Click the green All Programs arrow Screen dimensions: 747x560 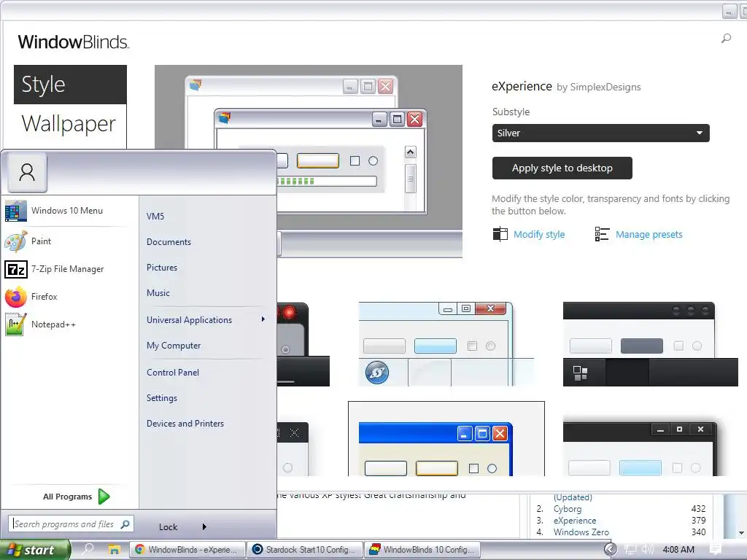(x=104, y=496)
